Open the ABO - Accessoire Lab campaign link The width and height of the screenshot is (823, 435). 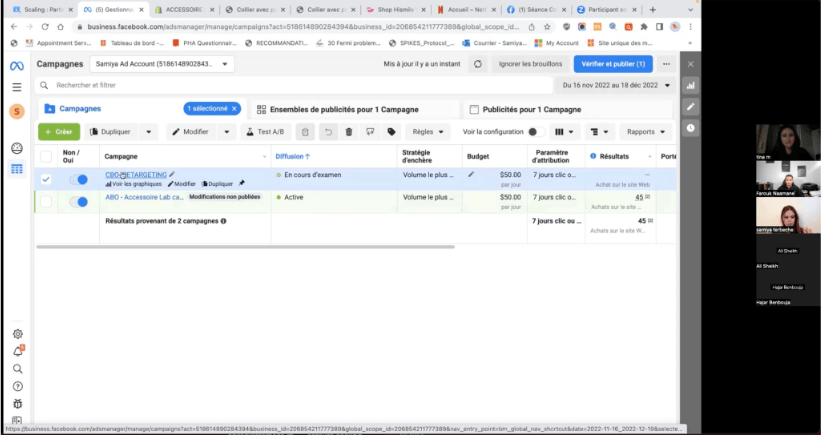144,197
